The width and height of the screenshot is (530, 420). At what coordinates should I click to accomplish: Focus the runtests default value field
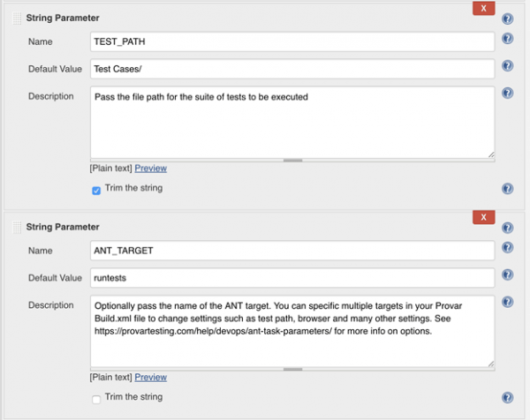pos(292,278)
